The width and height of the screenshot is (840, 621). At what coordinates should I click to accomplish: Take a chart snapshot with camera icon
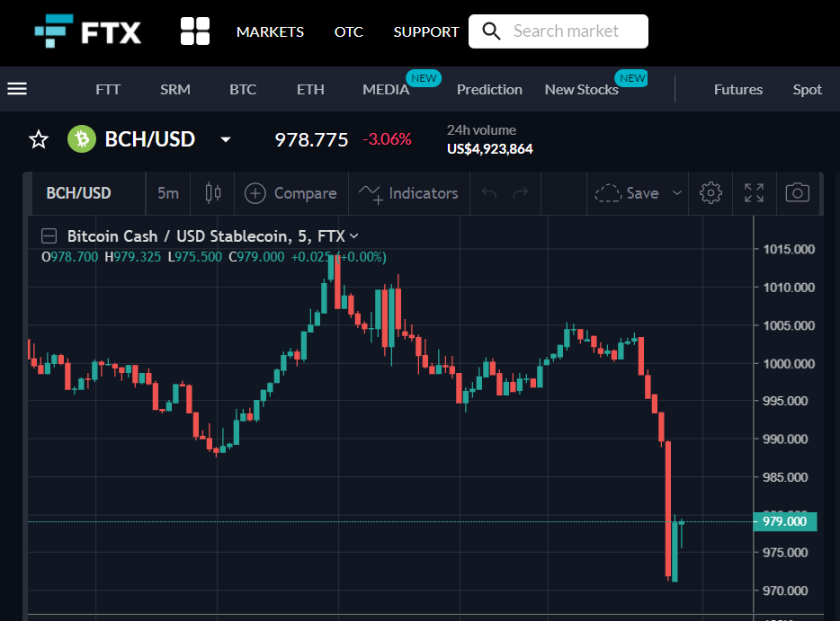tap(797, 192)
